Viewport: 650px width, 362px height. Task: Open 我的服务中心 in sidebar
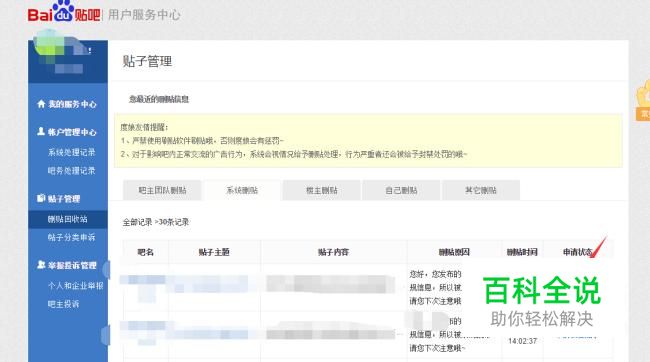(x=72, y=104)
